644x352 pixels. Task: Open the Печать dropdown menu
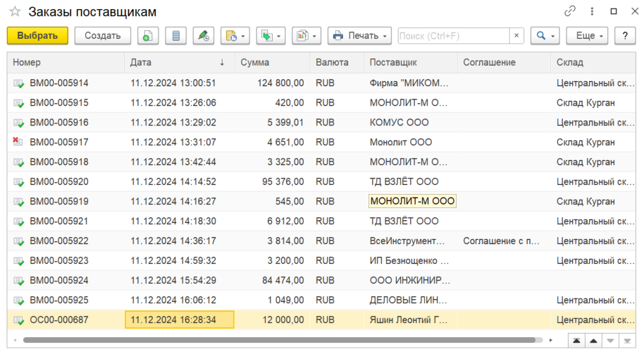tap(359, 36)
